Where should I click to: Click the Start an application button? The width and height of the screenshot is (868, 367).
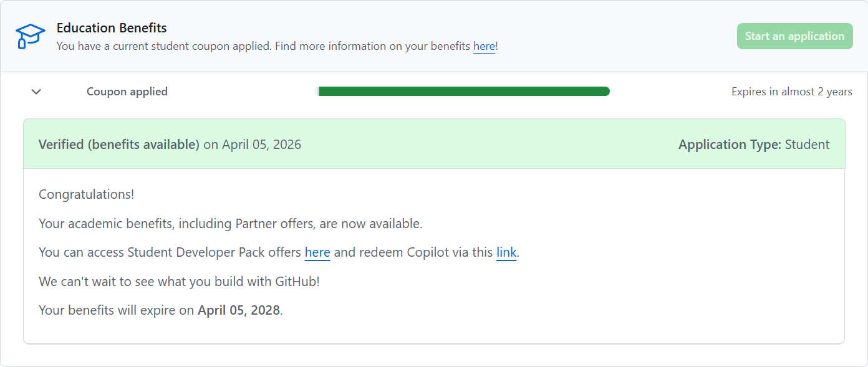pos(794,36)
